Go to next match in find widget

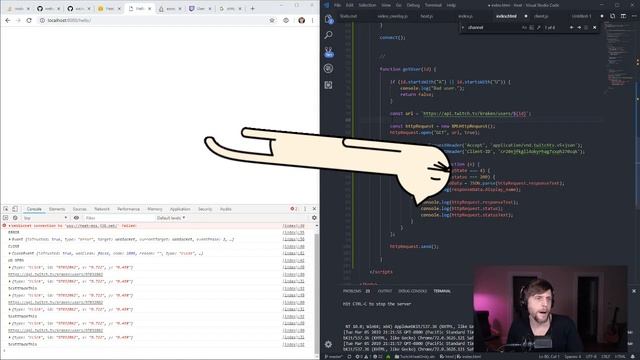(579, 27)
